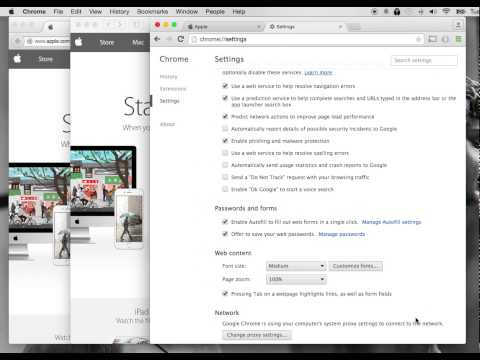
Task: Open the View menu
Action: coord(95,12)
